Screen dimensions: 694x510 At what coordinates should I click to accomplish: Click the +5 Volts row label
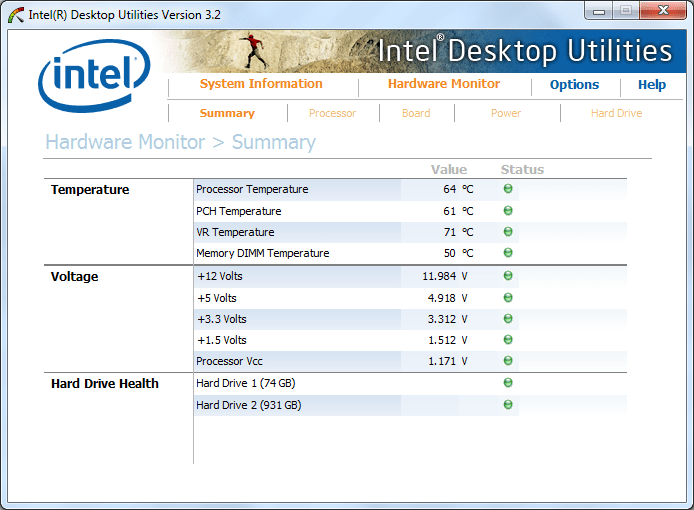(x=217, y=298)
